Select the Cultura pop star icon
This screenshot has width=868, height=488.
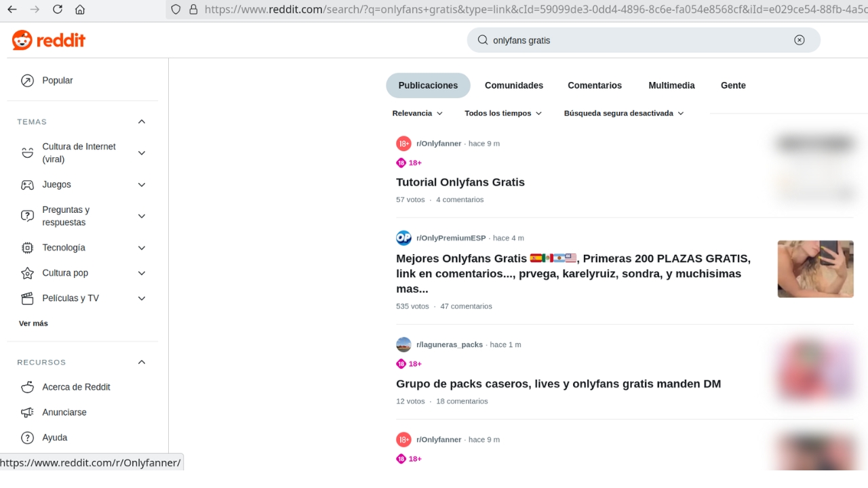tap(27, 272)
